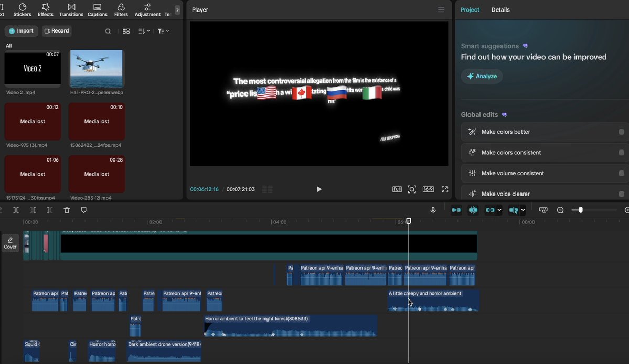Viewport: 629px width, 364px height.
Task: Click the audio level meter icon in Player
Action: pyautogui.click(x=268, y=189)
